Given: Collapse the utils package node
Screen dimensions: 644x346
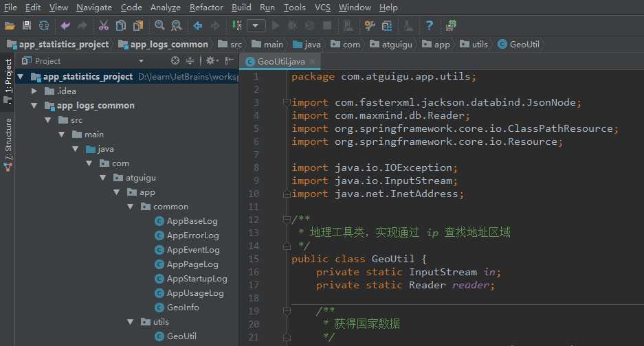Looking at the screenshot, I should (x=130, y=322).
